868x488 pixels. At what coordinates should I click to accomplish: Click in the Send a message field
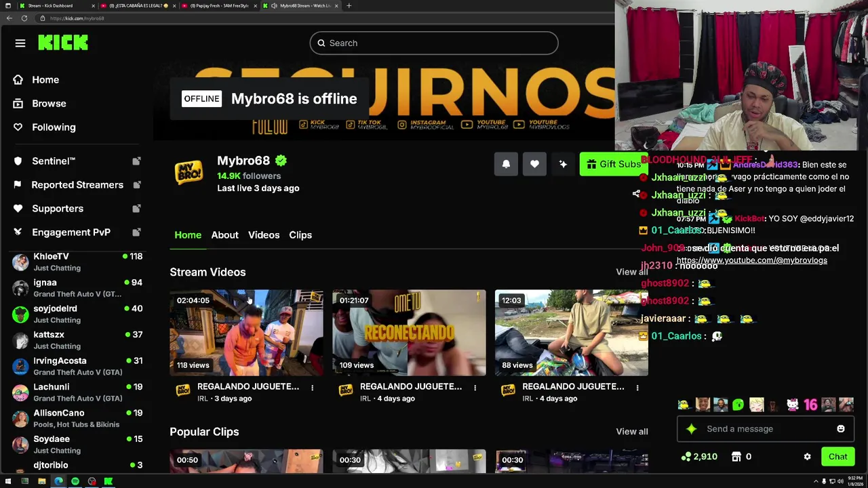(766, 429)
